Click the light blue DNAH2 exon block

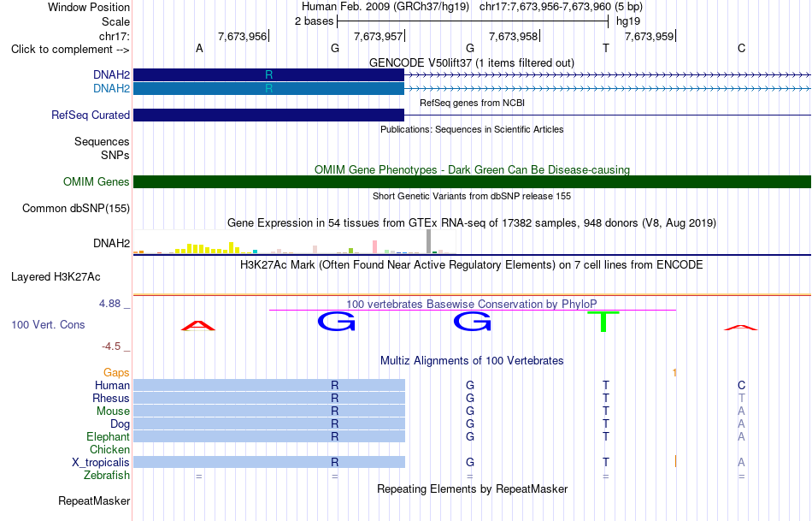coord(268,89)
